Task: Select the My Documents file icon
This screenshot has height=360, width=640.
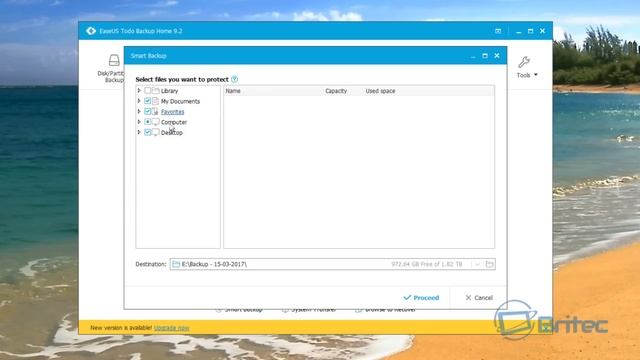Action: click(156, 101)
